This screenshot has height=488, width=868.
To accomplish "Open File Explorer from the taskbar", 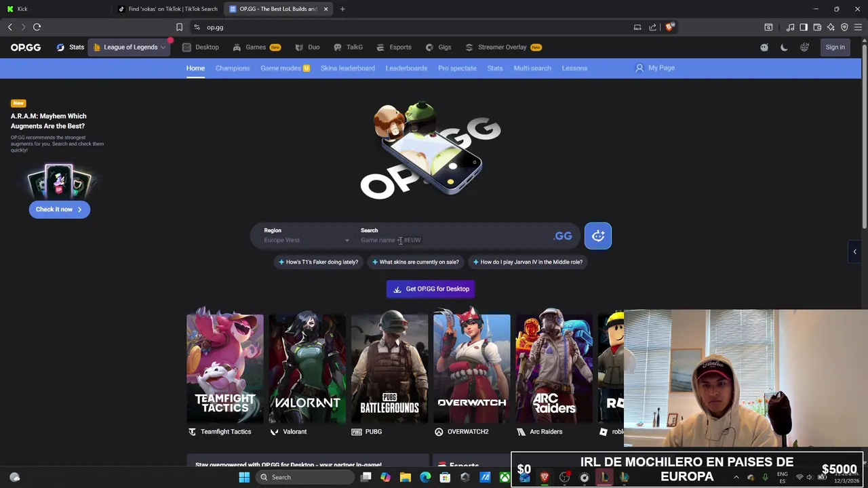I will (406, 477).
